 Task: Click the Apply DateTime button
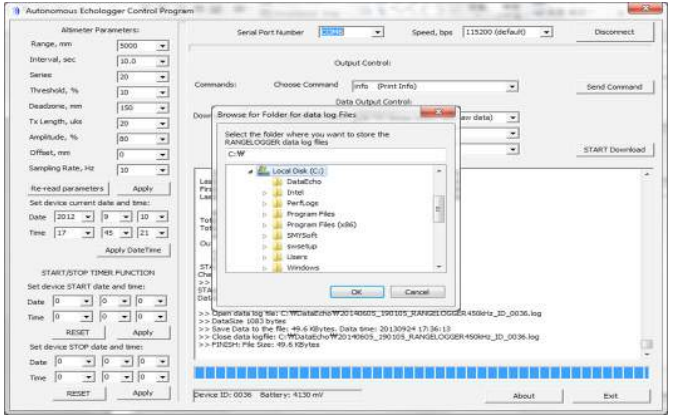131,249
